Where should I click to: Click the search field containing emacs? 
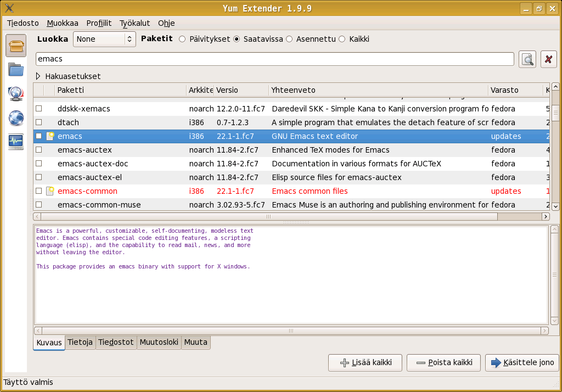[274, 59]
